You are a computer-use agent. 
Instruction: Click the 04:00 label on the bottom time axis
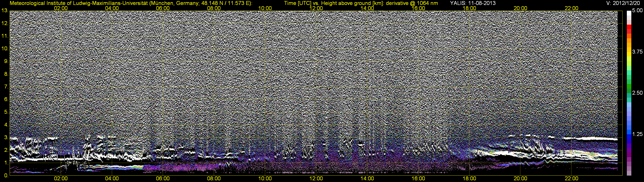point(112,179)
